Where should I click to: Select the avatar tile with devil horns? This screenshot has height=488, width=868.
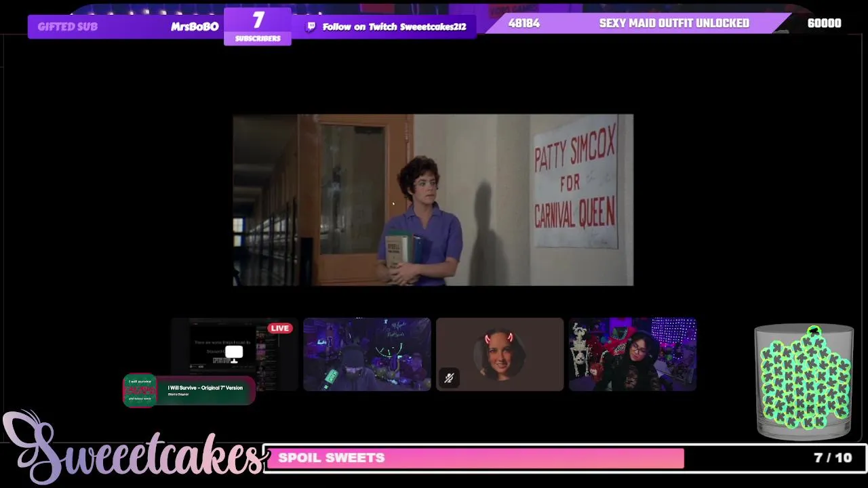coord(500,354)
